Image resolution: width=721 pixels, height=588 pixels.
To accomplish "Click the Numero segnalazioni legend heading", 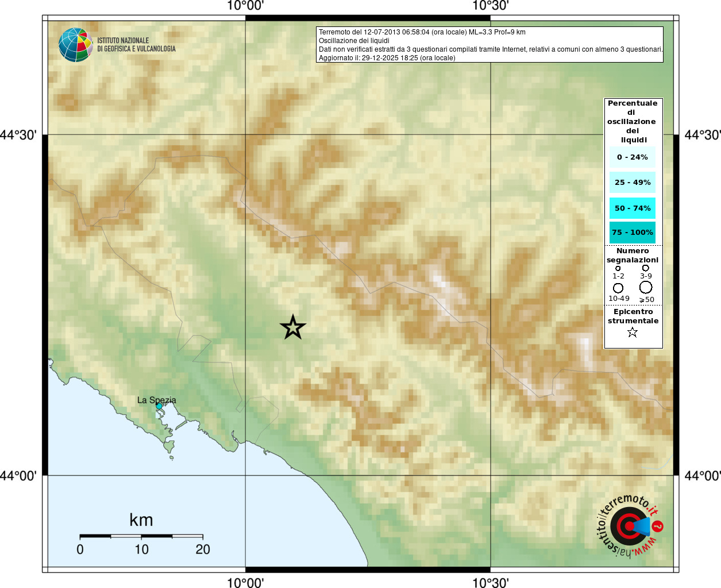I will pyautogui.click(x=633, y=256).
